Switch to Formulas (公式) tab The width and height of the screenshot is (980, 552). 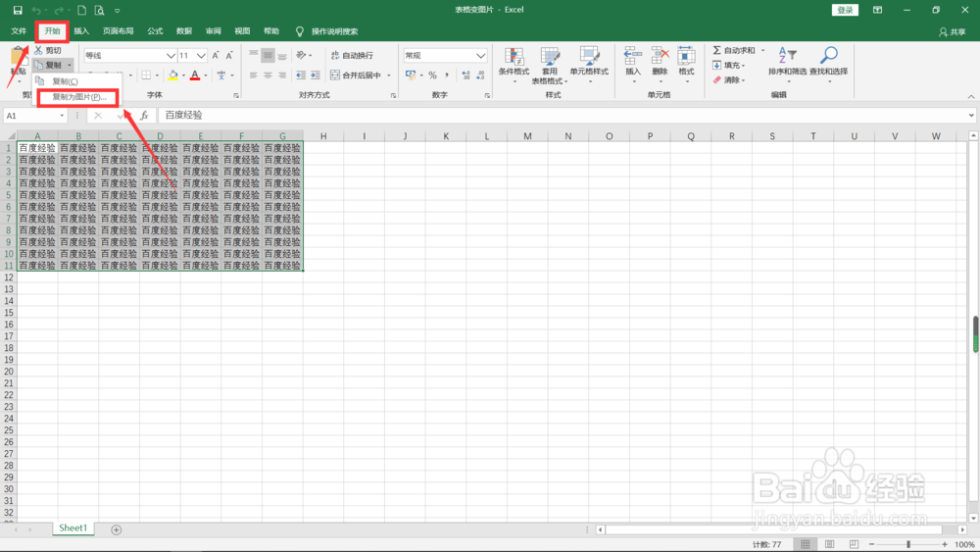point(155,31)
